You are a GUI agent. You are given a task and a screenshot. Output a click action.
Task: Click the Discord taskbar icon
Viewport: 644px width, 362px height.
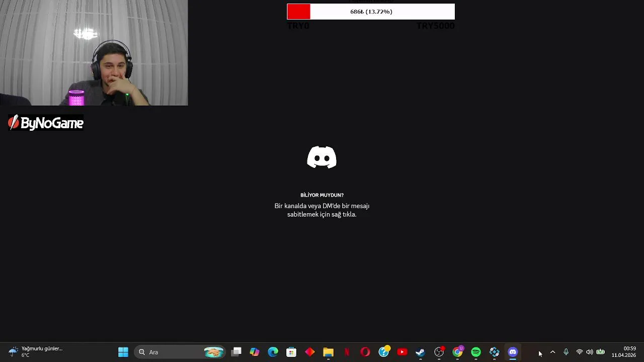click(513, 352)
